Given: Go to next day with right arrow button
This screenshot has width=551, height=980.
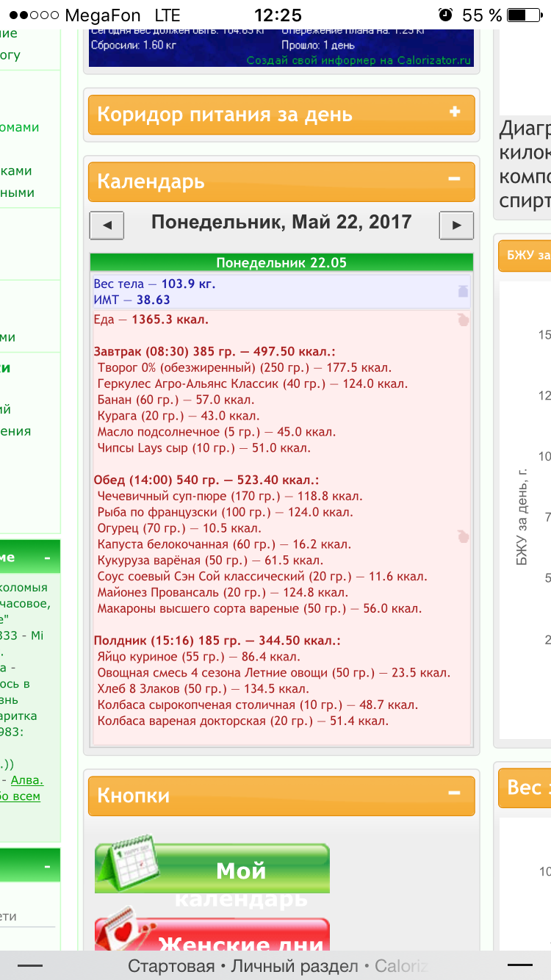Looking at the screenshot, I should tap(456, 226).
